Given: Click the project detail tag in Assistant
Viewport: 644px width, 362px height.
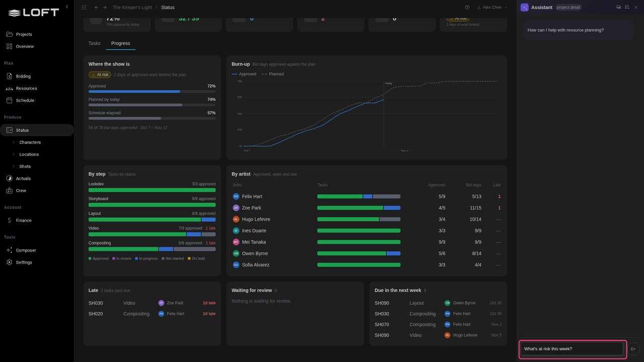Looking at the screenshot, I should click(x=569, y=8).
